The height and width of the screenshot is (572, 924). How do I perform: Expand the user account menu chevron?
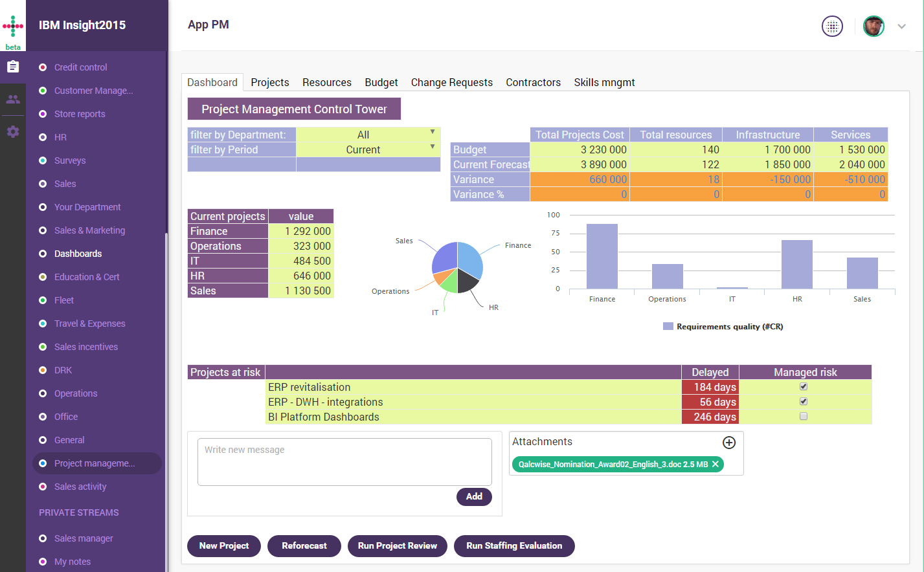click(901, 27)
